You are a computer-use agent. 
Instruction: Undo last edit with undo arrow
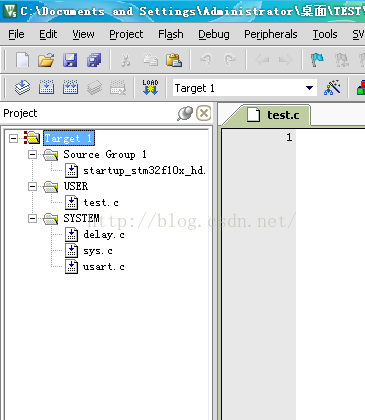(206, 60)
